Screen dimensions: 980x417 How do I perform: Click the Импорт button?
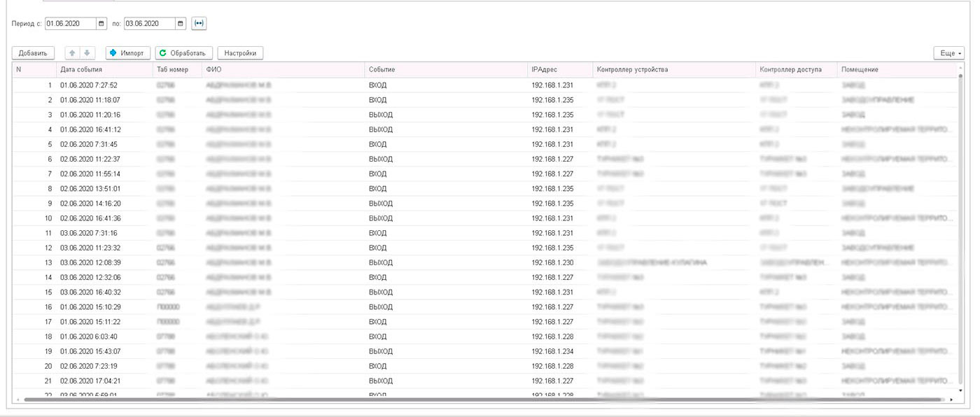(x=128, y=53)
